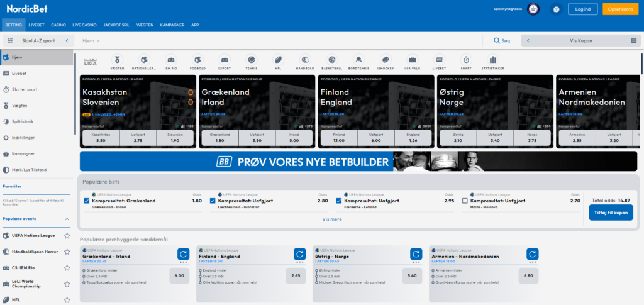Bet on England at 1.26

click(x=413, y=138)
